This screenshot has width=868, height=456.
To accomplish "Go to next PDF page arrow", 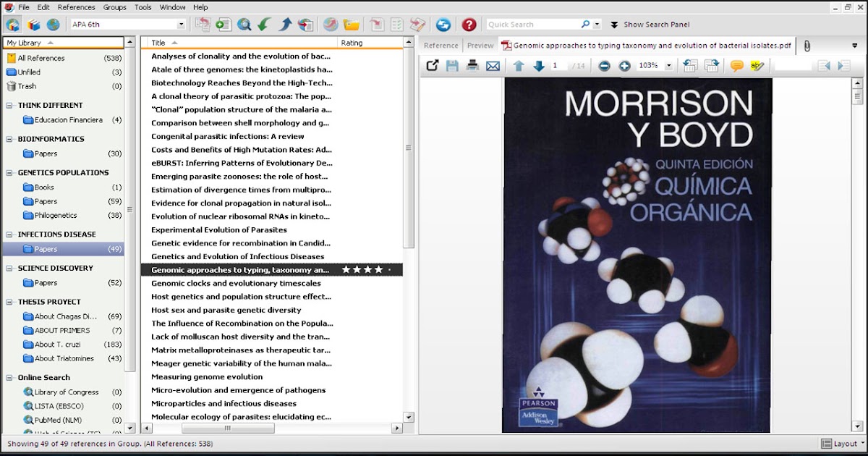I will point(538,65).
